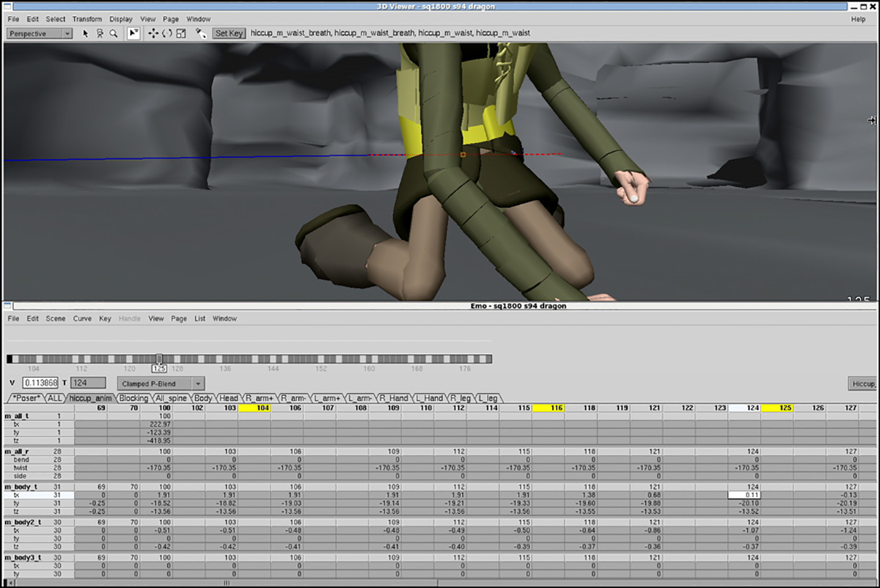Switch to the R_Hand tab

tap(394, 398)
